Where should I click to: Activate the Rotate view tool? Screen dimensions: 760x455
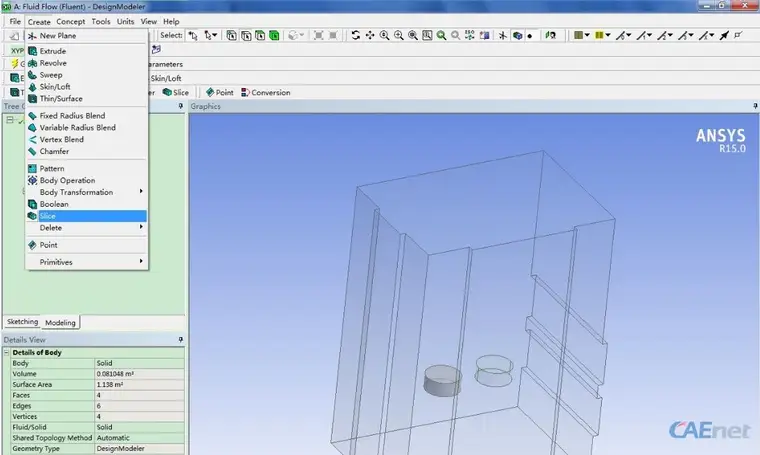(x=356, y=35)
